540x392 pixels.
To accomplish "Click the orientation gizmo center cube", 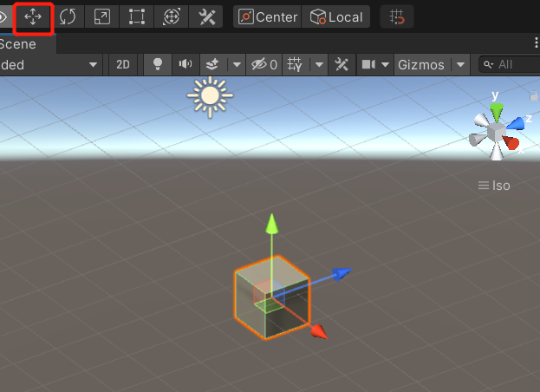I will click(496, 132).
